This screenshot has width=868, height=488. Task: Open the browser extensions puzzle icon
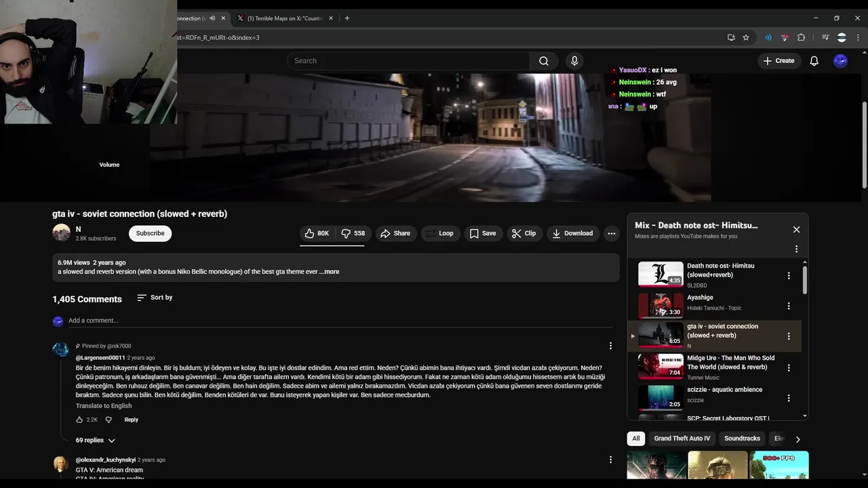[x=801, y=38]
